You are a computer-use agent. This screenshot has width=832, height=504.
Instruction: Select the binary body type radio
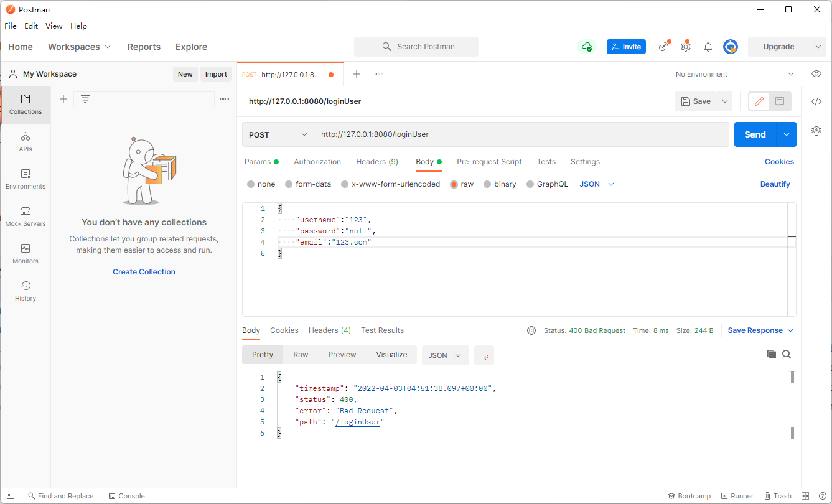pyautogui.click(x=487, y=184)
